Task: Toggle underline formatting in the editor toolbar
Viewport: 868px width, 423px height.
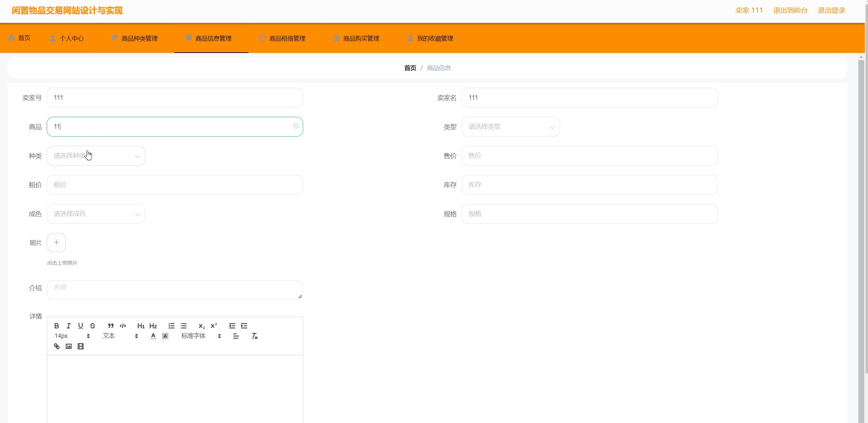Action: (x=81, y=326)
